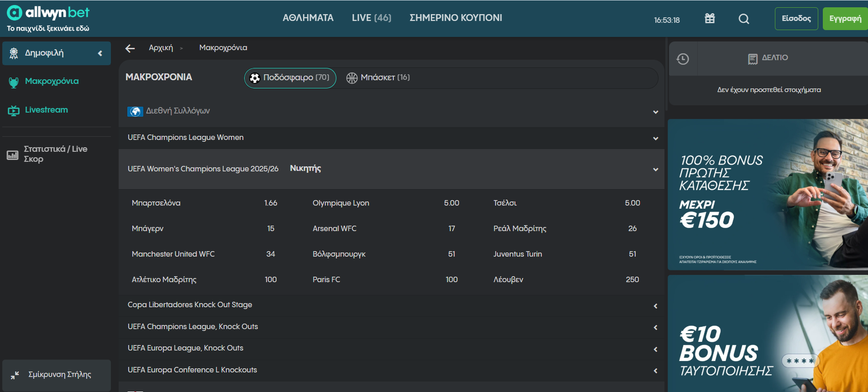Click the Δημοφιλή rosette icon
The width and height of the screenshot is (868, 392).
pyautogui.click(x=14, y=53)
